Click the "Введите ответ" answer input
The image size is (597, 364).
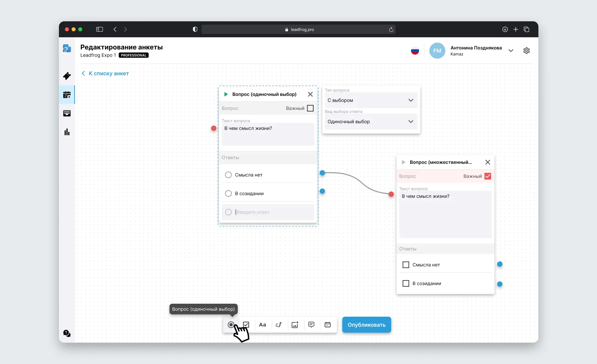click(268, 212)
